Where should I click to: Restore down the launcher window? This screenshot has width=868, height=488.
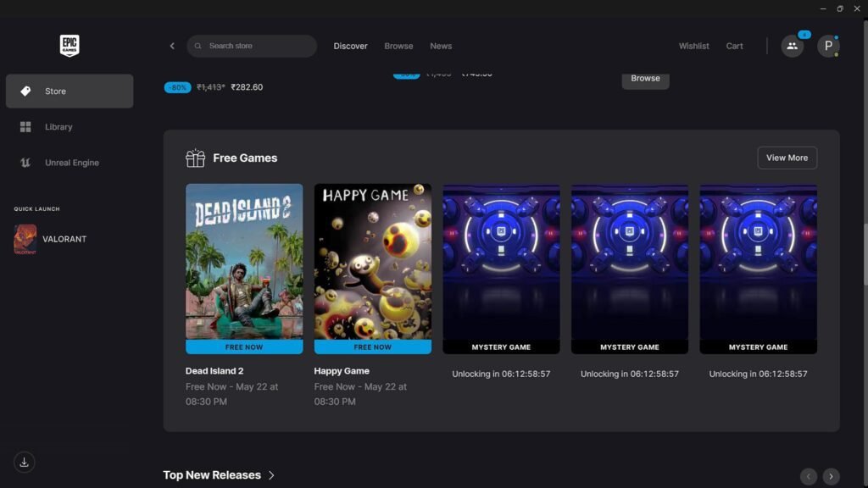coord(840,8)
